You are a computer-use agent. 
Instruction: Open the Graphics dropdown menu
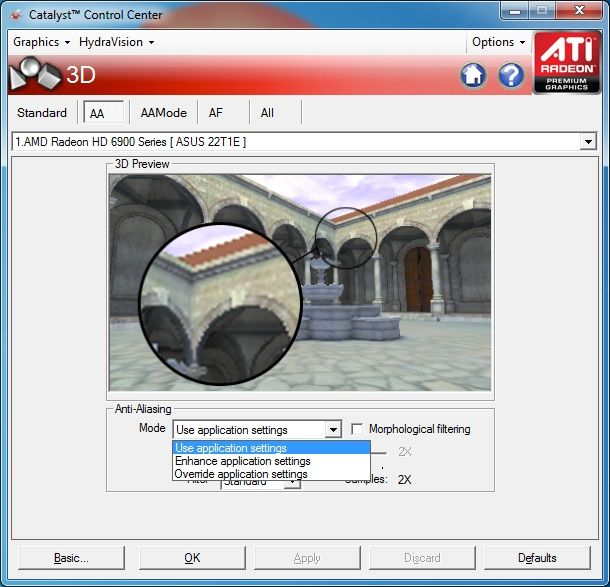[41, 42]
